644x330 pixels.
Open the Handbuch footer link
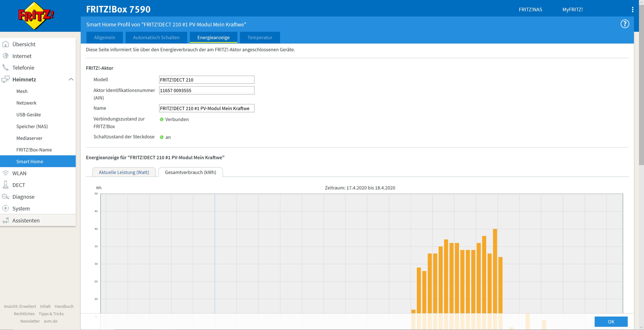coord(64,306)
